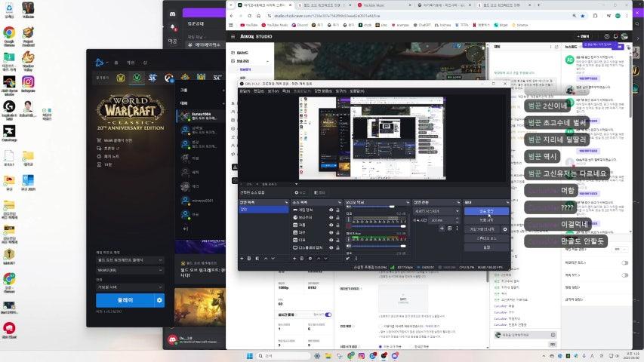Screen dimensions: 644x362
Task: Hide the 게임 캡처 source in OBS
Action: tap(331, 210)
